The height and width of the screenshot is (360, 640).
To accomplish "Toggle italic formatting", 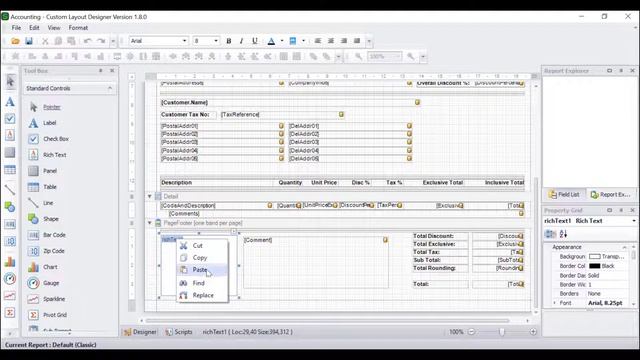I will coord(242,41).
